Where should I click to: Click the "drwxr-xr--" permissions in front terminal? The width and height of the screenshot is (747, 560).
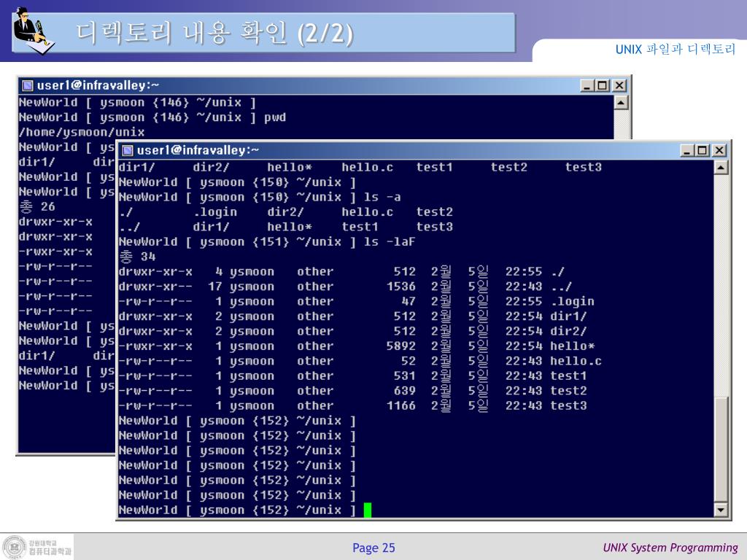tap(155, 287)
